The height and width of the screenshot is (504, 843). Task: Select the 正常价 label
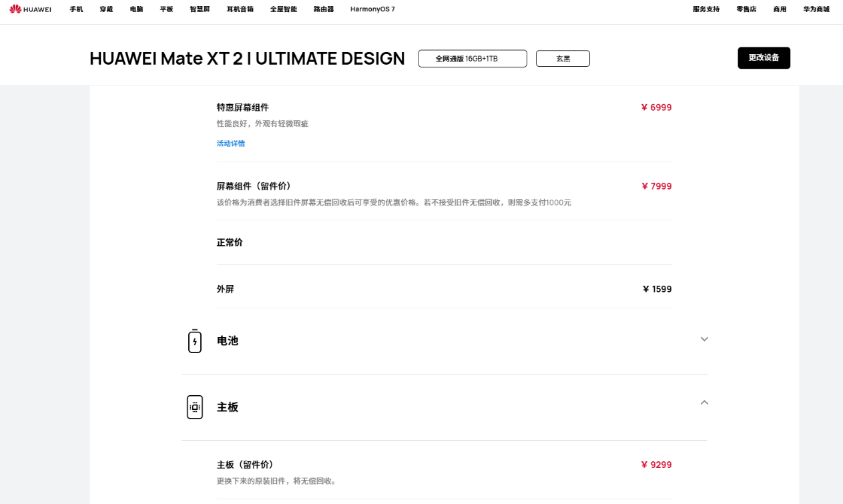(x=230, y=242)
